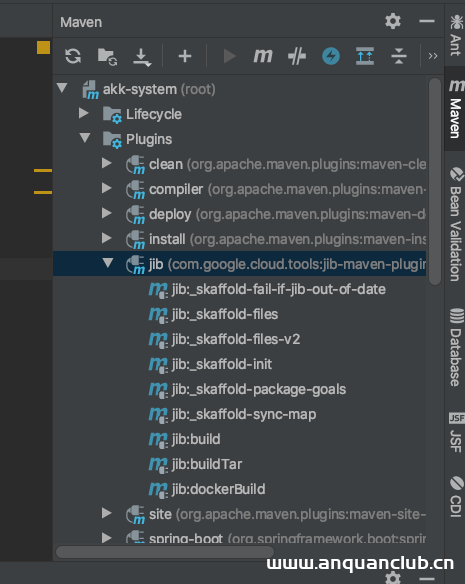
Task: Generate sources and update folders icon
Action: click(x=108, y=57)
